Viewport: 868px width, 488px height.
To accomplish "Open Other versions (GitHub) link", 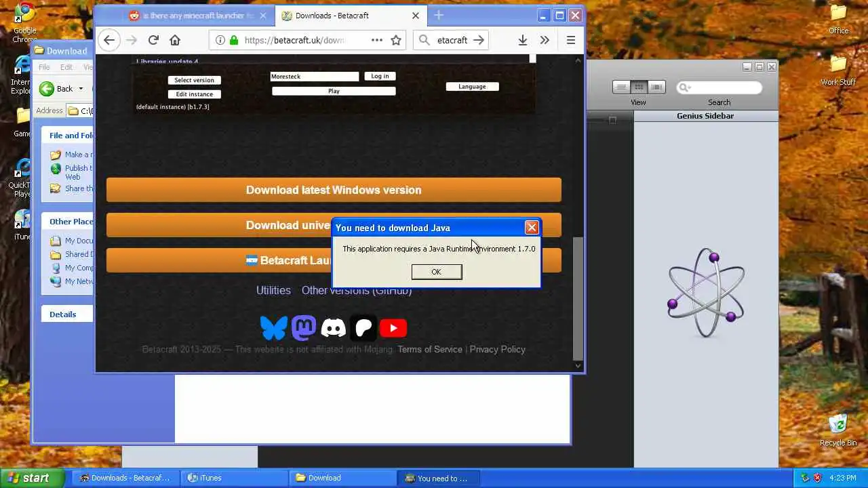I will [357, 290].
